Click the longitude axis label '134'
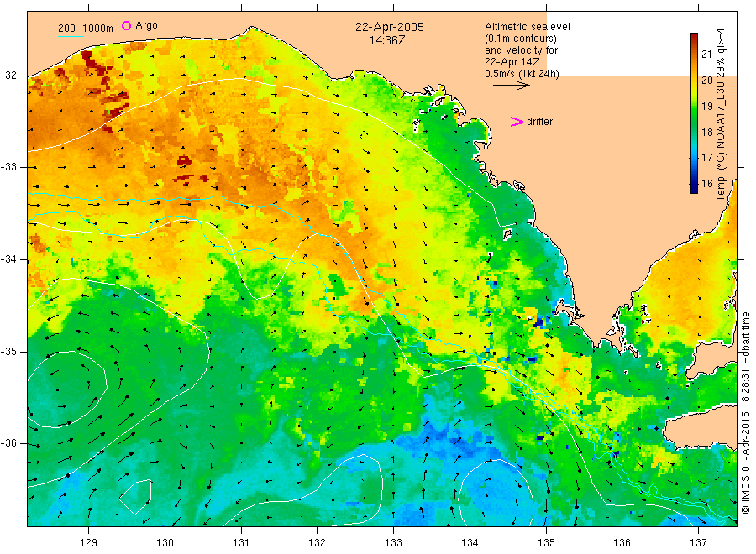The image size is (756, 554). point(470,542)
